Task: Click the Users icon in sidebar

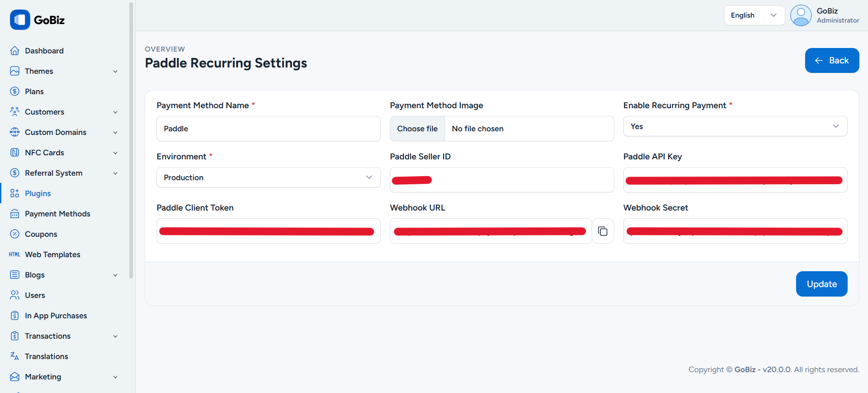Action: coord(15,295)
